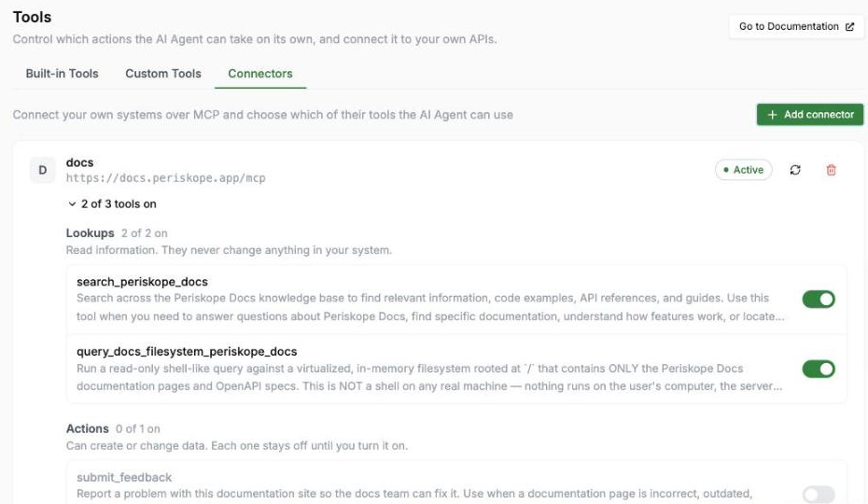
Task: Disable the search_periskope_docs tool toggle
Action: [x=819, y=299]
